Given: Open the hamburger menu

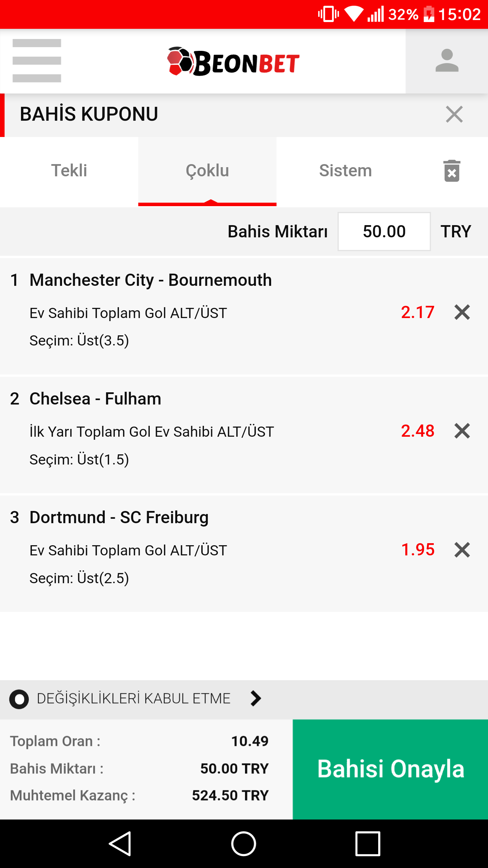Looking at the screenshot, I should coord(37,61).
